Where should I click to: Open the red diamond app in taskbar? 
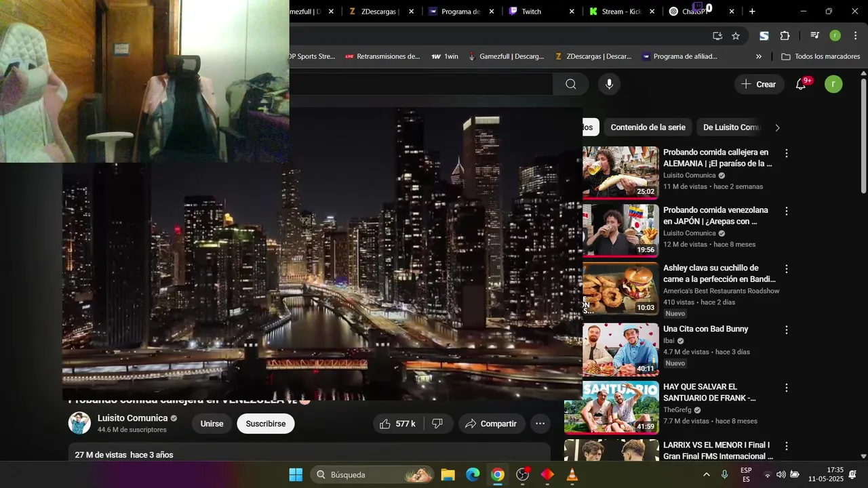pos(547,474)
